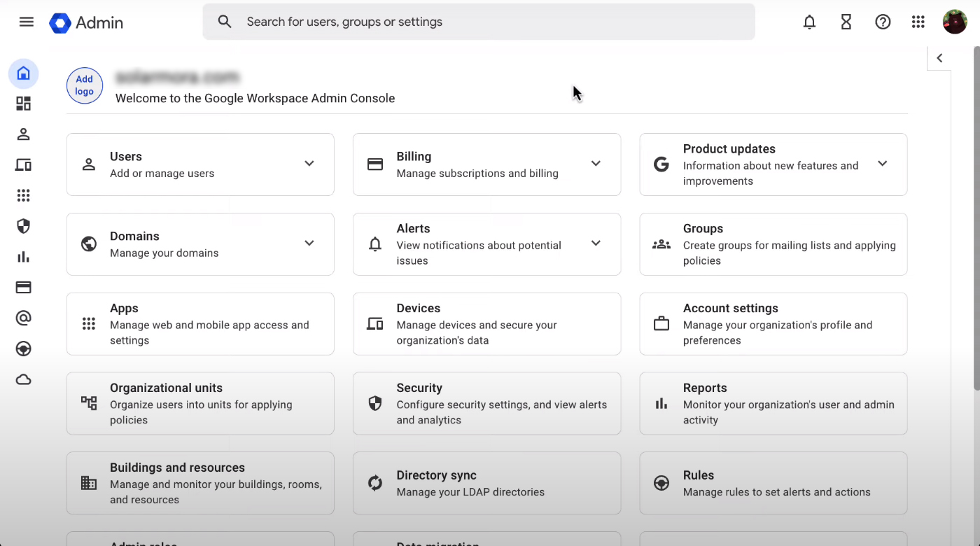This screenshot has width=980, height=546.
Task: Open Directory person icon in sidebar
Action: [24, 134]
